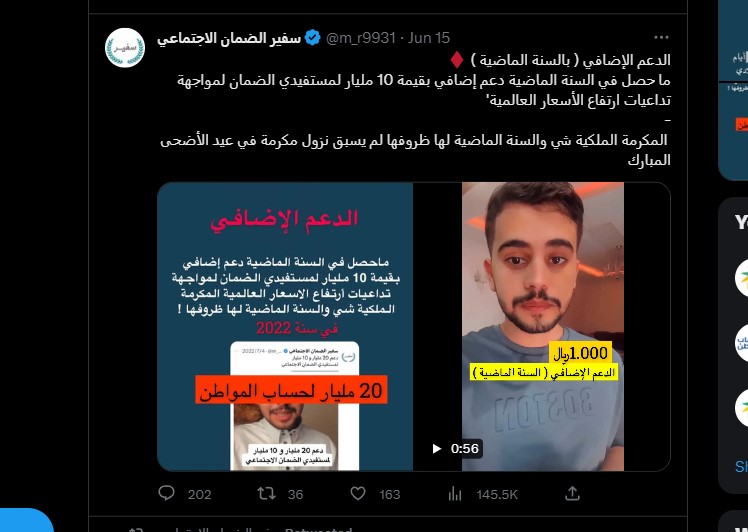Like the tweet using the heart icon

pyautogui.click(x=358, y=493)
